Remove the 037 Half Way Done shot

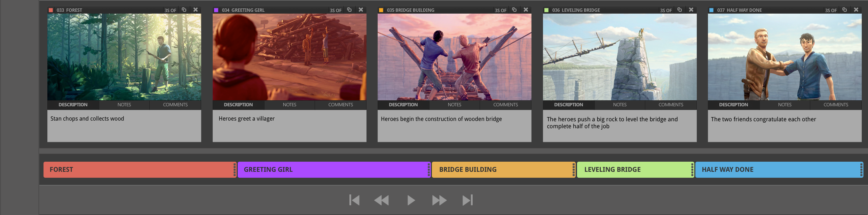coord(856,10)
